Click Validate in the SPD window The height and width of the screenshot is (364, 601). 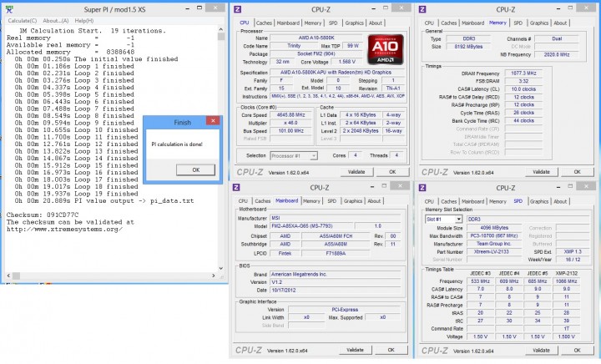click(541, 350)
